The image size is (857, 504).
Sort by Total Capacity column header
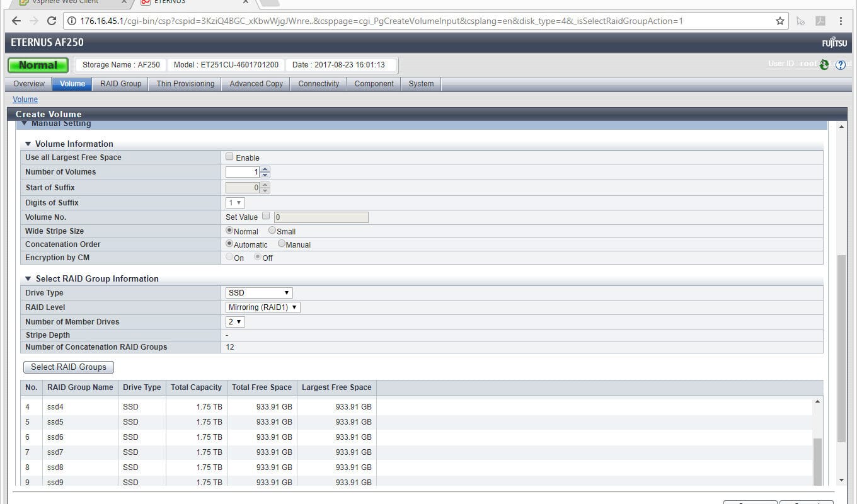pyautogui.click(x=197, y=387)
